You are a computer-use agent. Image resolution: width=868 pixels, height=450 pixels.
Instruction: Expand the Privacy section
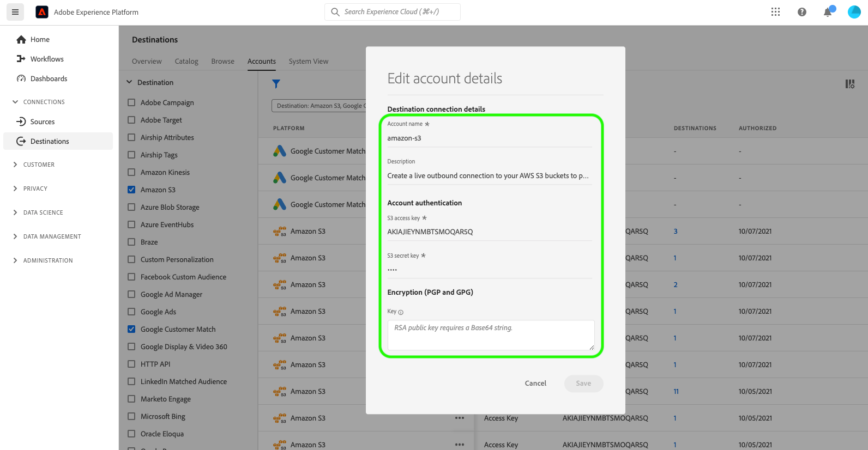[x=15, y=188]
